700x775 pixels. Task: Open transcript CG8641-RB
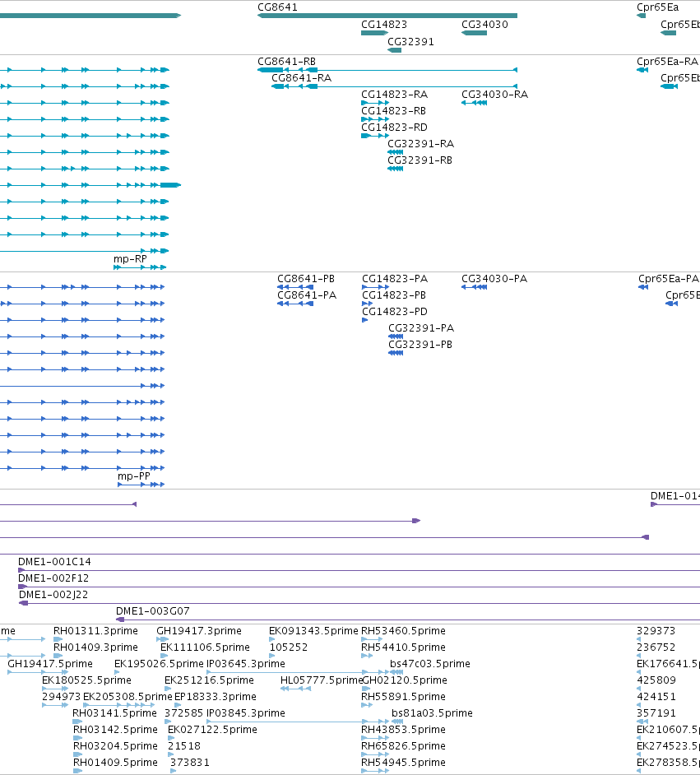(x=387, y=70)
